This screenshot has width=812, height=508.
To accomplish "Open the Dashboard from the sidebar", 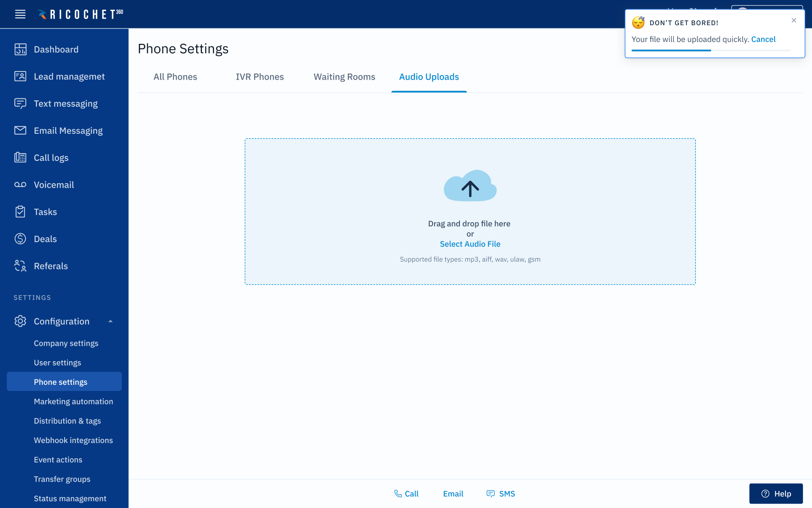I will click(56, 49).
